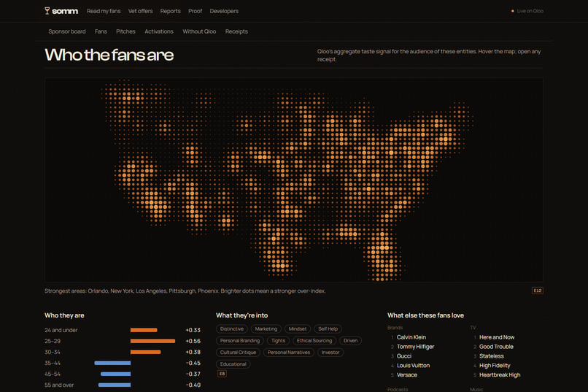Image resolution: width=588 pixels, height=392 pixels.
Task: Select the Distinctive tag
Action: (x=232, y=329)
